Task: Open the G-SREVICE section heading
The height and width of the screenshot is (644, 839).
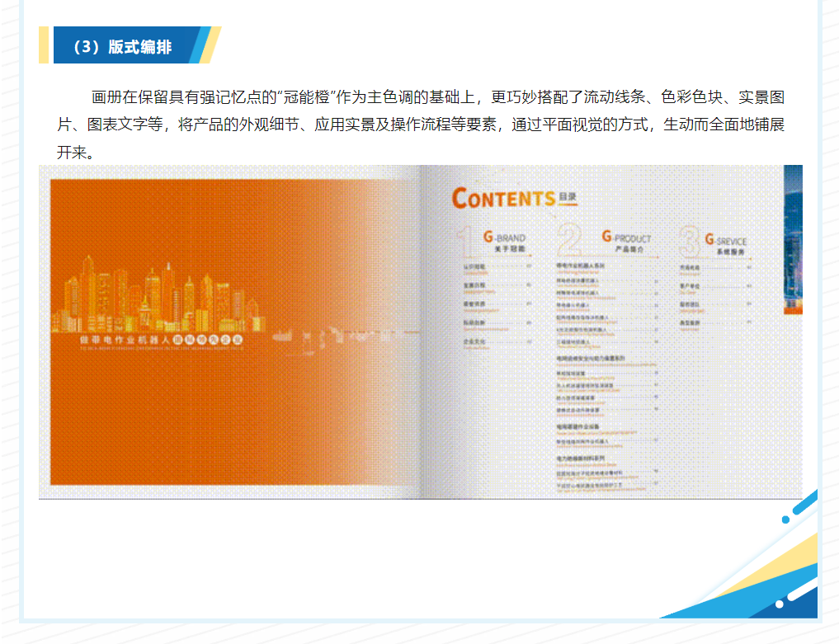Action: 726,241
